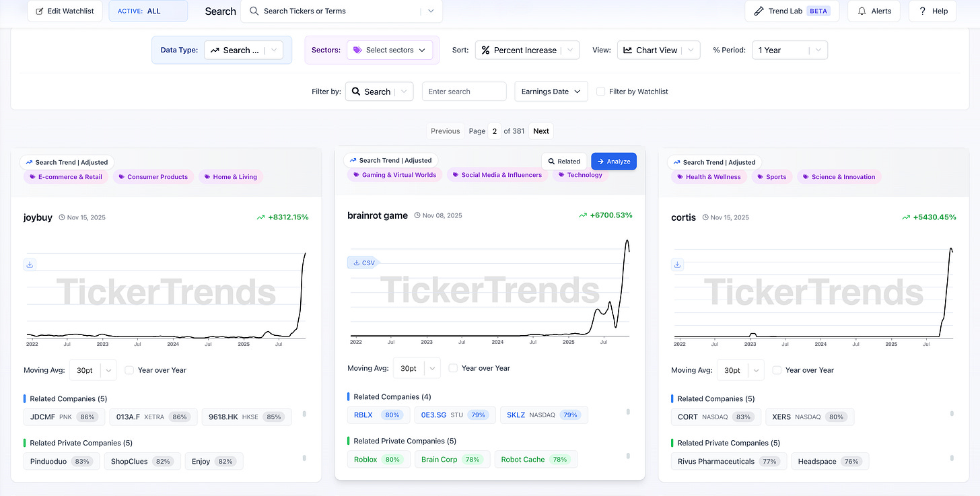Screen dimensions: 980x496
Task: Go to the Previous page
Action: tap(446, 131)
